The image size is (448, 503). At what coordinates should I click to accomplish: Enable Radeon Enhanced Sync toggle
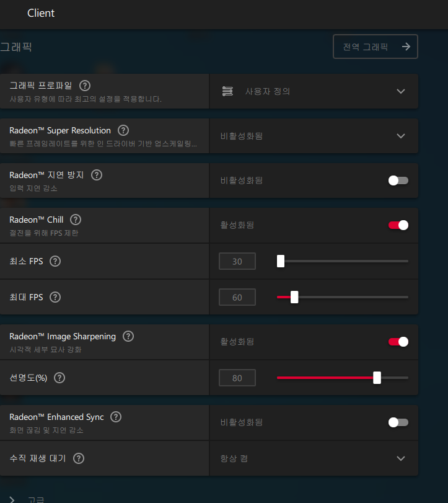pos(398,422)
